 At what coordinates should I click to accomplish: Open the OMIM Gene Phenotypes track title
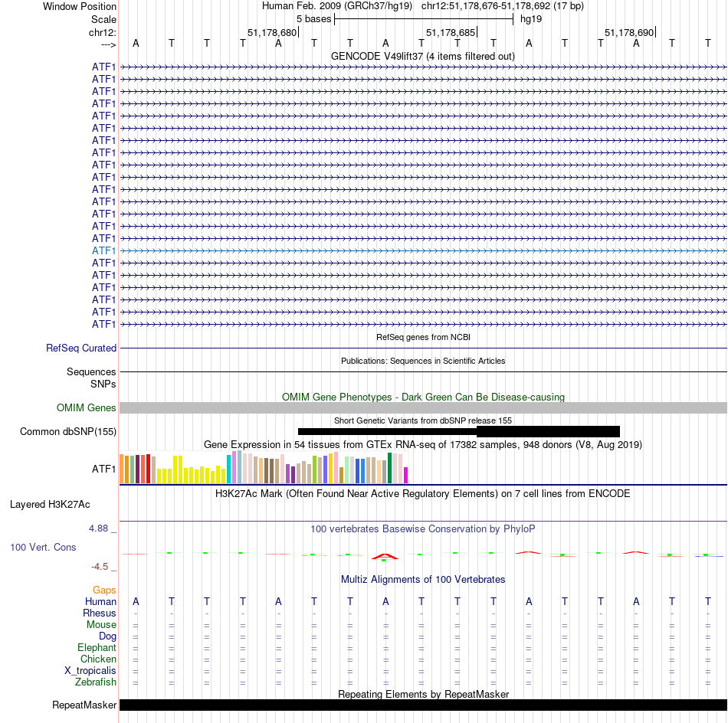(423, 397)
